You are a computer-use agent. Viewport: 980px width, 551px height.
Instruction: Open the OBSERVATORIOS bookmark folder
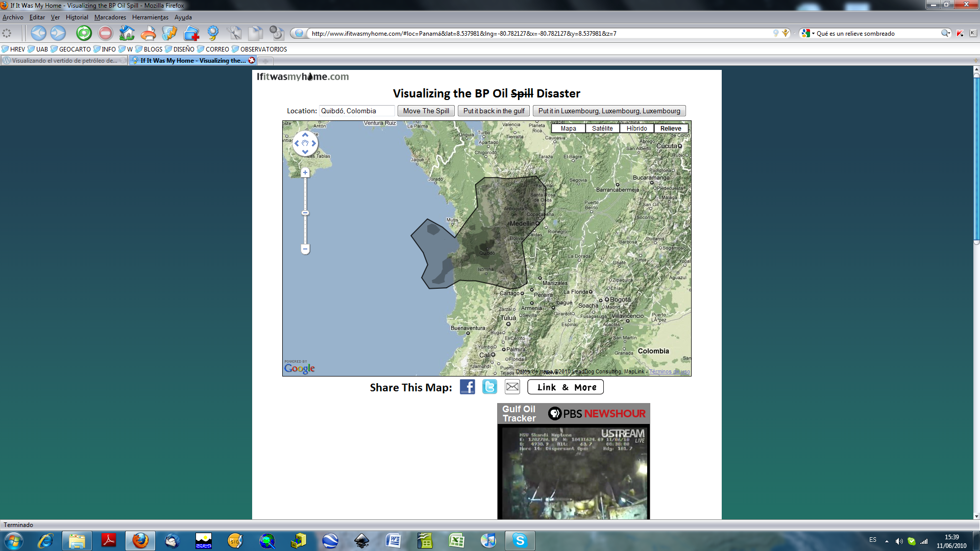tap(259, 49)
